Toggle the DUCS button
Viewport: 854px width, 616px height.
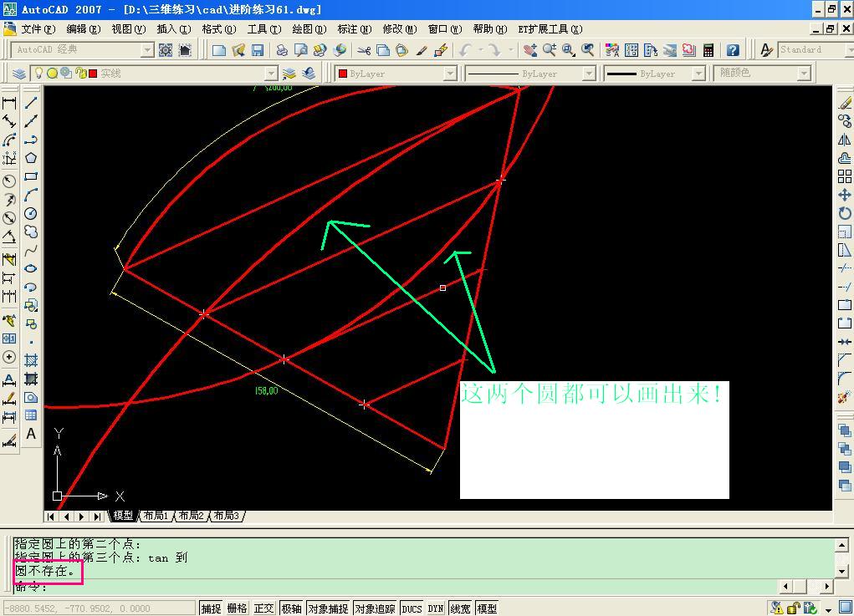coord(412,608)
